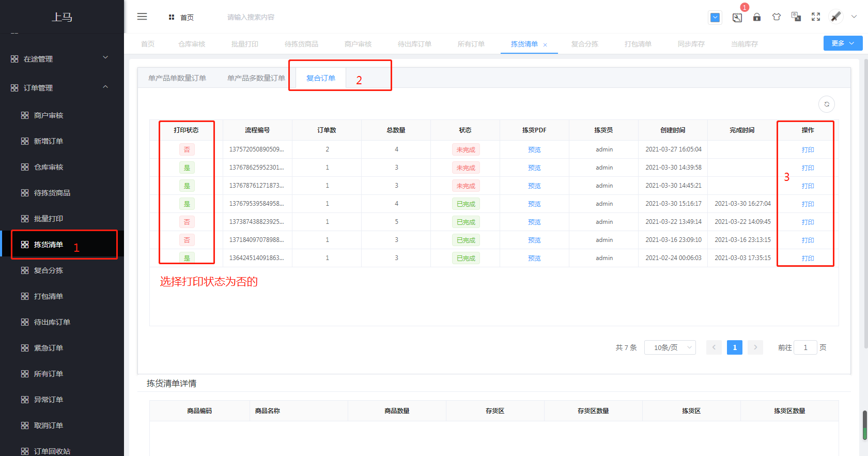The image size is (868, 456).
Task: Open the 10条/页 page size dropdown
Action: click(x=670, y=347)
